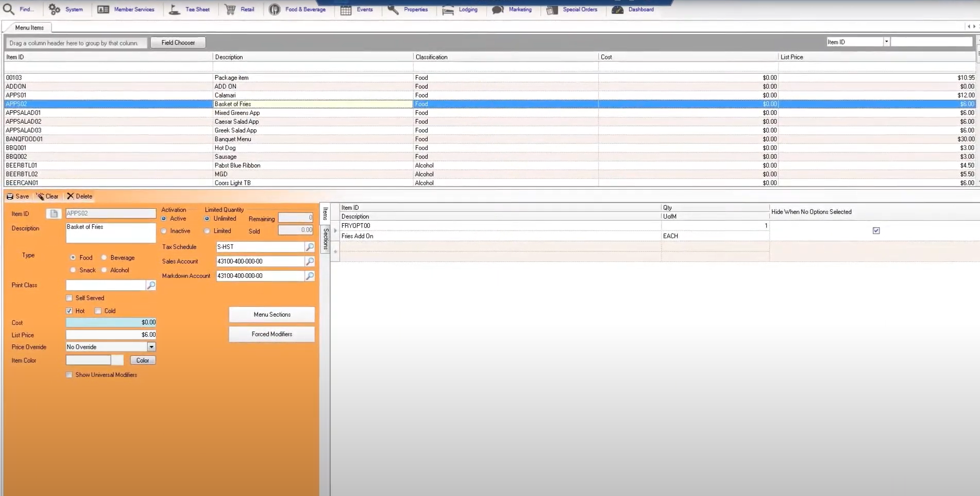The height and width of the screenshot is (496, 980).
Task: Click the Forced Modifiers button
Action: pos(271,334)
